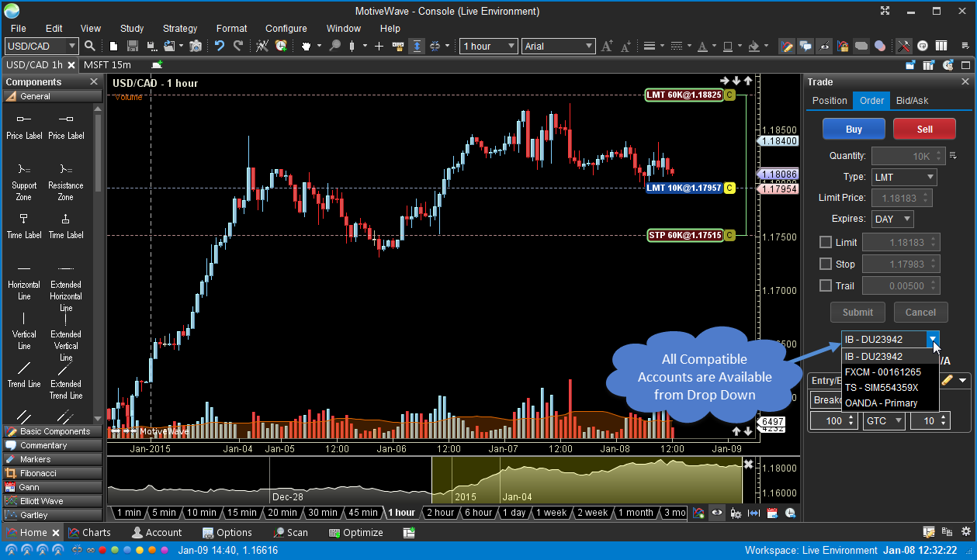Select the Trend Line component
Screen dimensions: 977x560
24,374
